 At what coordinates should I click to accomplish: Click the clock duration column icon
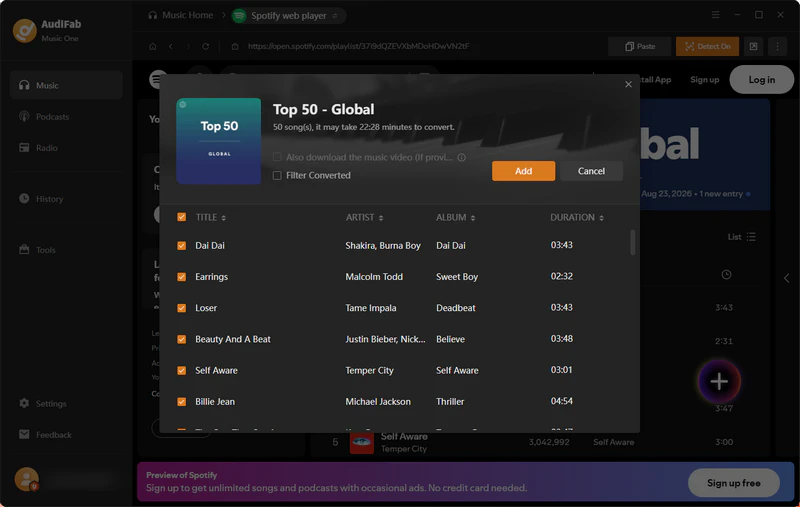coord(726,274)
